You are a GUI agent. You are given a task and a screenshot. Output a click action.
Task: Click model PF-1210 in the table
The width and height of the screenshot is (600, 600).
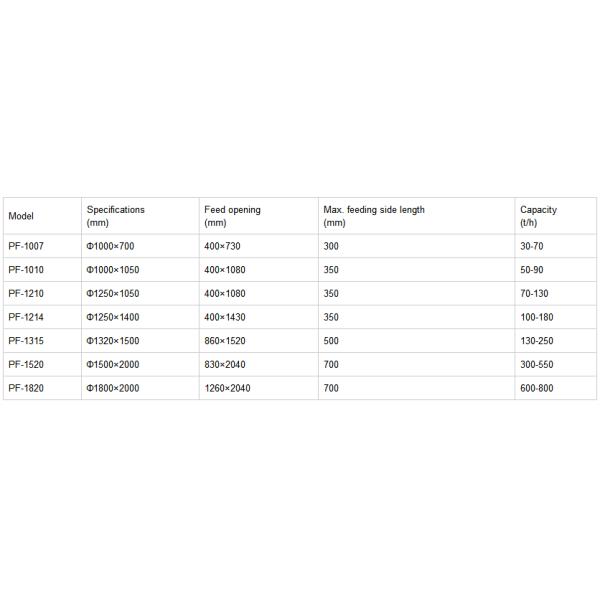coord(26,293)
